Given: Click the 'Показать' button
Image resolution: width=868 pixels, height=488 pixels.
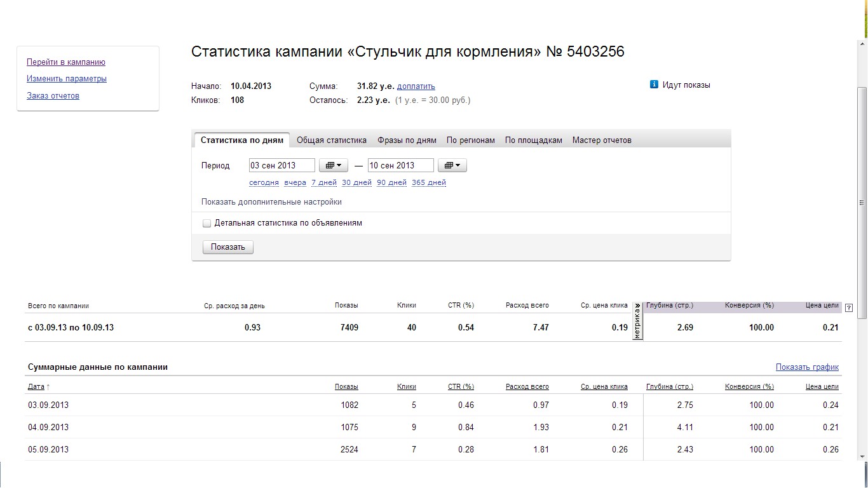Looking at the screenshot, I should 228,247.
